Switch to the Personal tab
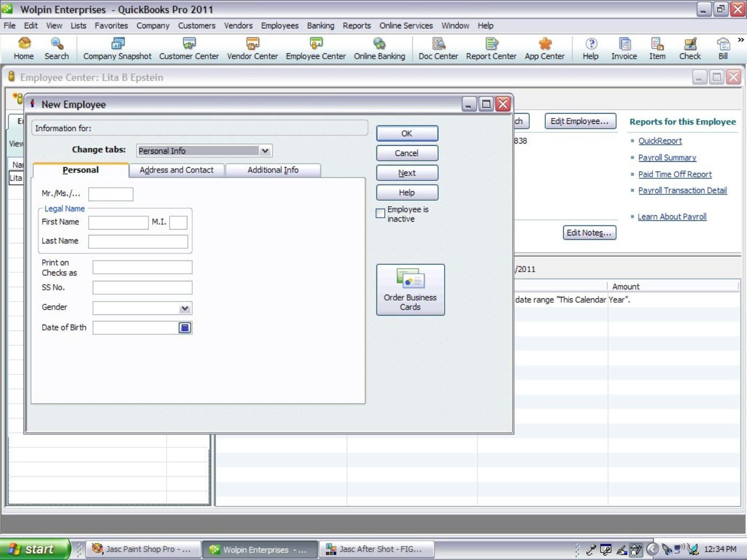This screenshot has height=560, width=747. click(x=81, y=170)
